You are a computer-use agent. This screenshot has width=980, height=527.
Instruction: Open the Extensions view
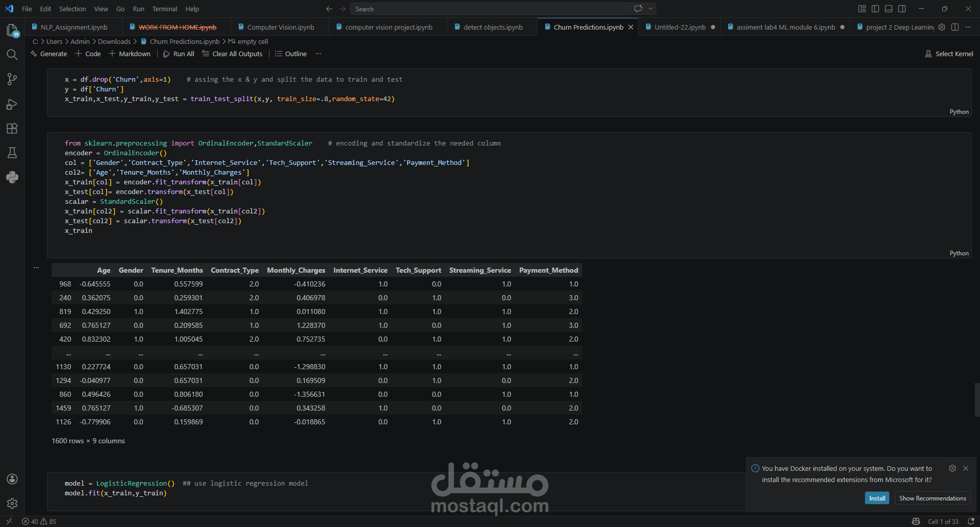[x=12, y=129]
